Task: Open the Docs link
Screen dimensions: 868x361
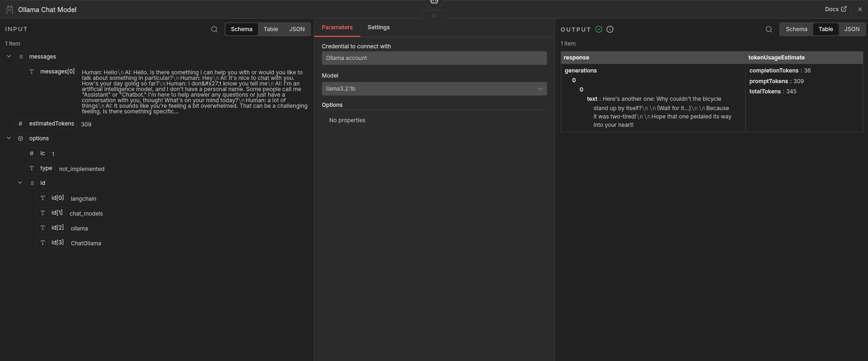Action: point(835,9)
